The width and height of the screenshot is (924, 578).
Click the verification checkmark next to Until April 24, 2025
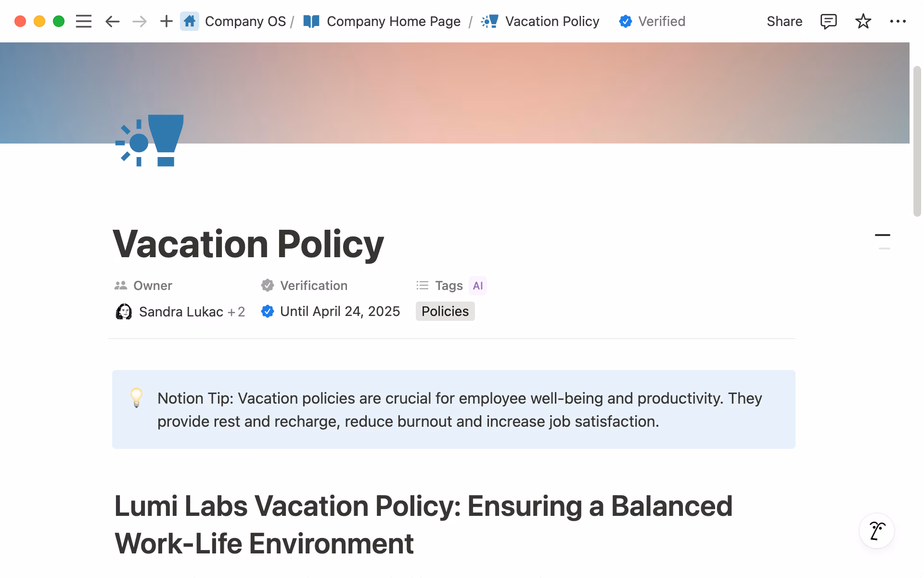268,311
